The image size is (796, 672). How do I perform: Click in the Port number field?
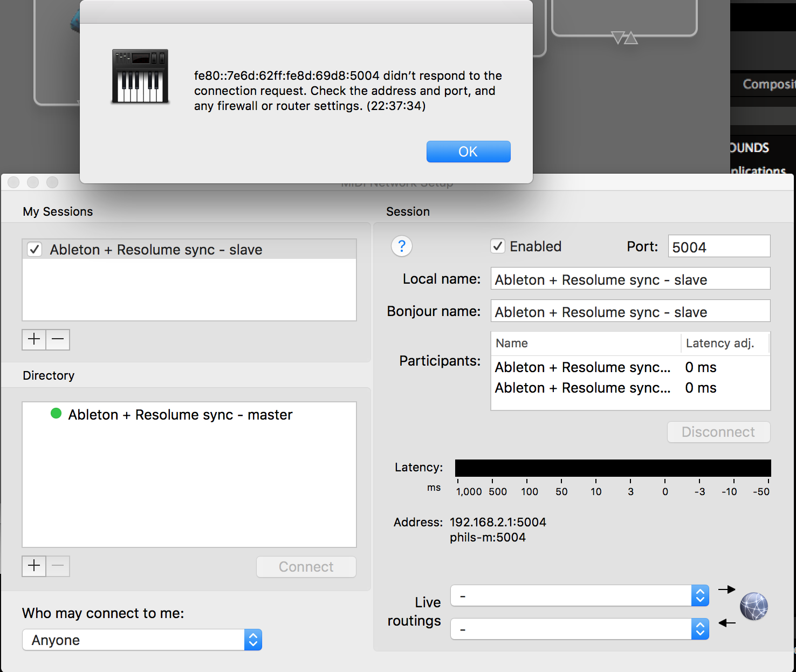pos(718,247)
